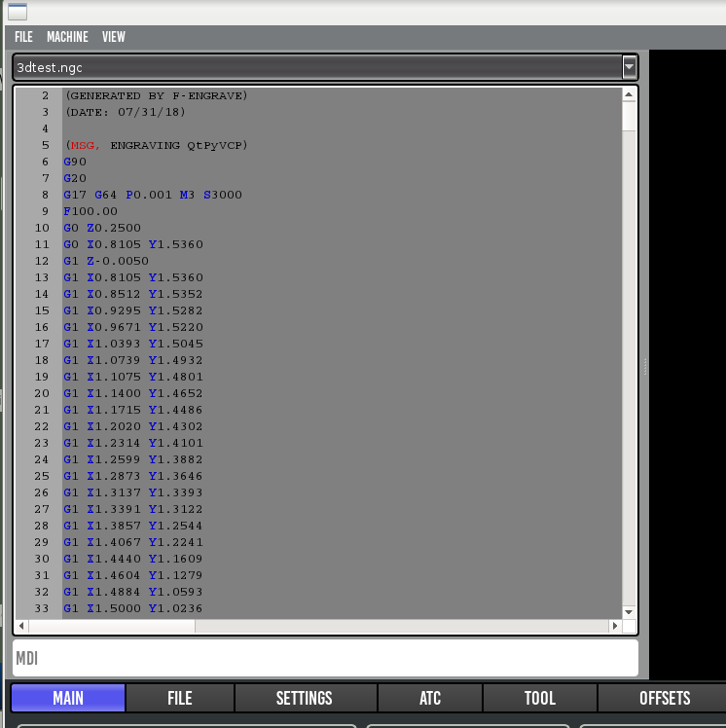Click the code editor scroll up arrow
The height and width of the screenshot is (728, 726).
coord(629,94)
